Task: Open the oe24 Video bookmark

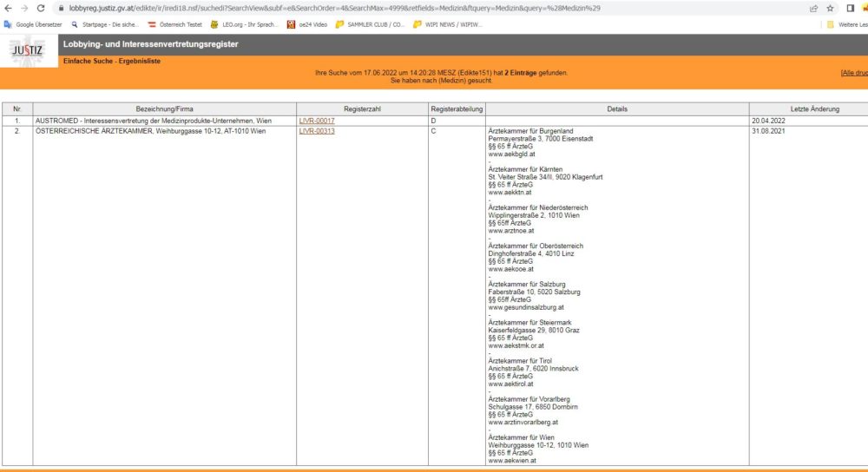Action: tap(307, 24)
